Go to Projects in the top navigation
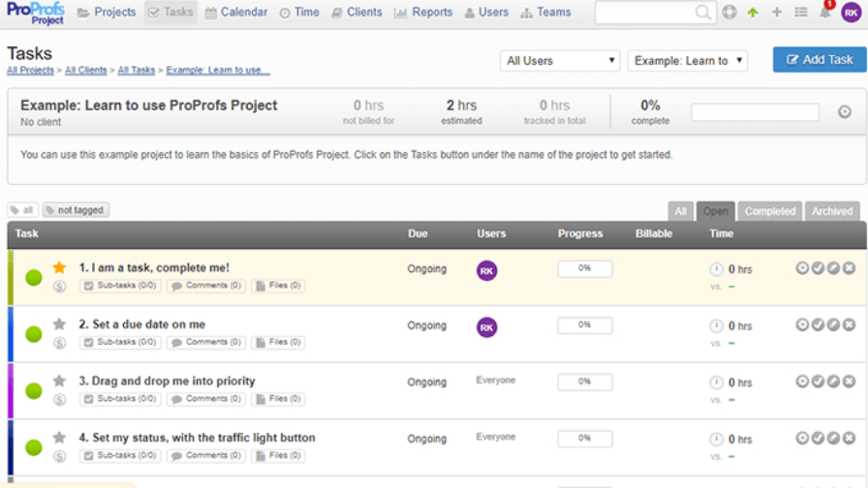Viewport: 868px width, 488px height. point(107,13)
